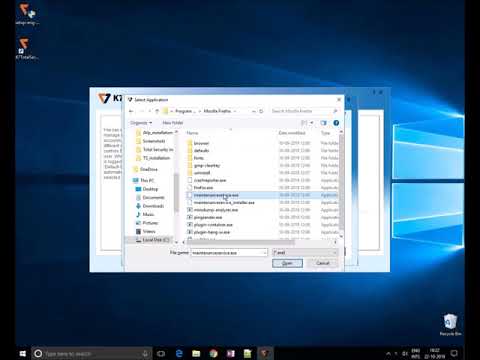Open the file type filter dropdown
Screen dimensions: 480x360
click(305, 253)
